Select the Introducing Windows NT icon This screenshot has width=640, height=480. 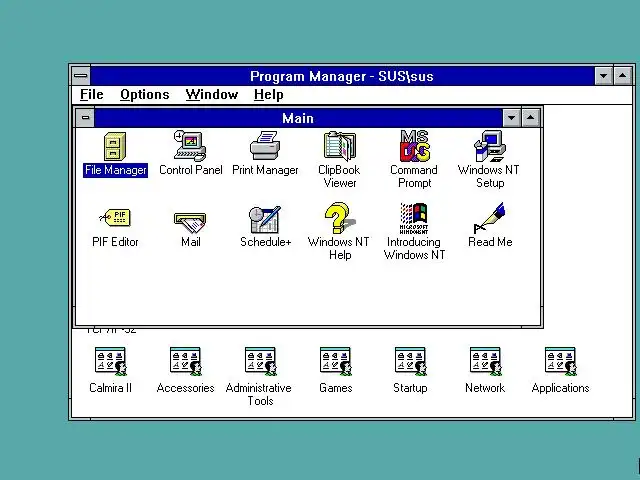tap(414, 218)
